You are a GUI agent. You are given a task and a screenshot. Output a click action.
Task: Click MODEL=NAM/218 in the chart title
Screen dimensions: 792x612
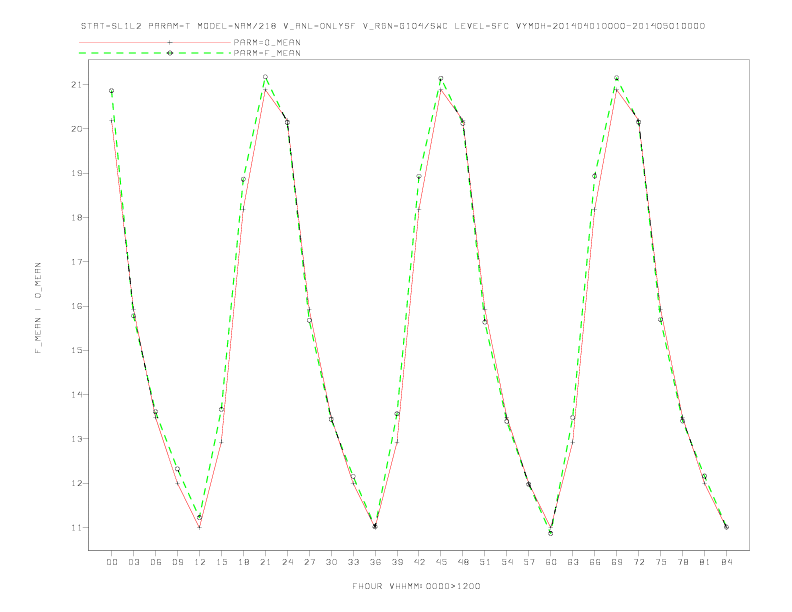[236, 26]
